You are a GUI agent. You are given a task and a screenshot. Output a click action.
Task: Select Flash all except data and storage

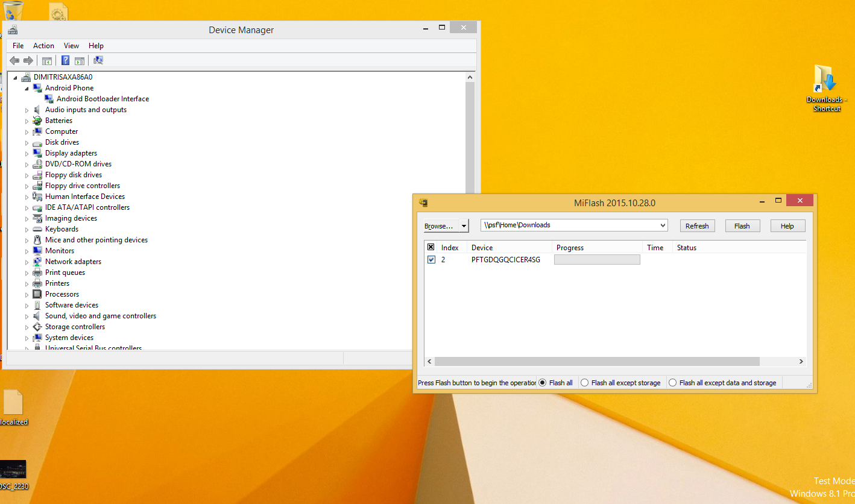click(672, 383)
